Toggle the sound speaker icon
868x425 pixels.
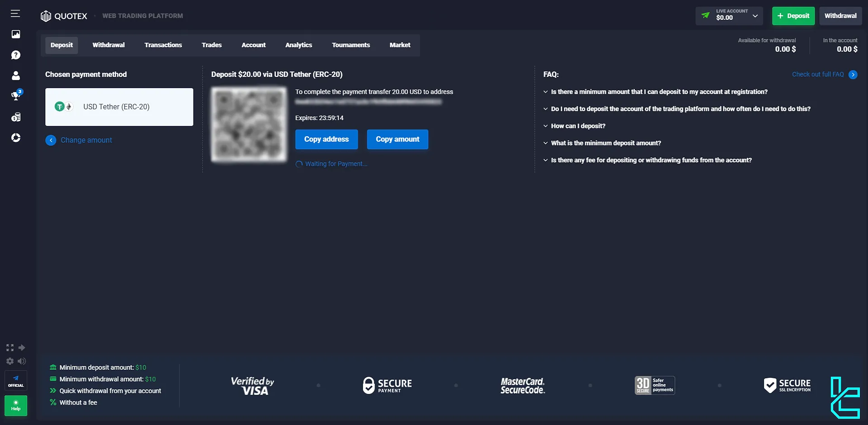[22, 361]
